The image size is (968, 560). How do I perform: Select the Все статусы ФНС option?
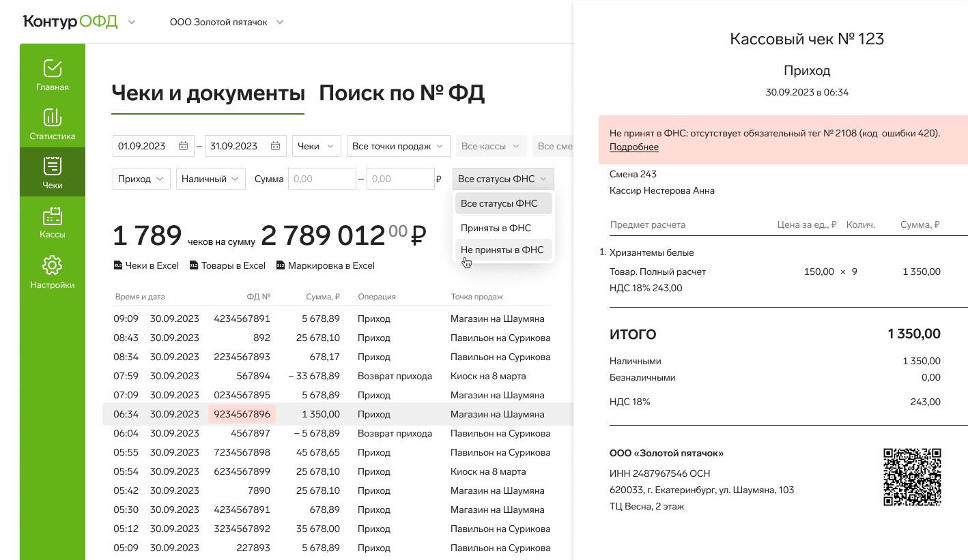click(x=503, y=203)
